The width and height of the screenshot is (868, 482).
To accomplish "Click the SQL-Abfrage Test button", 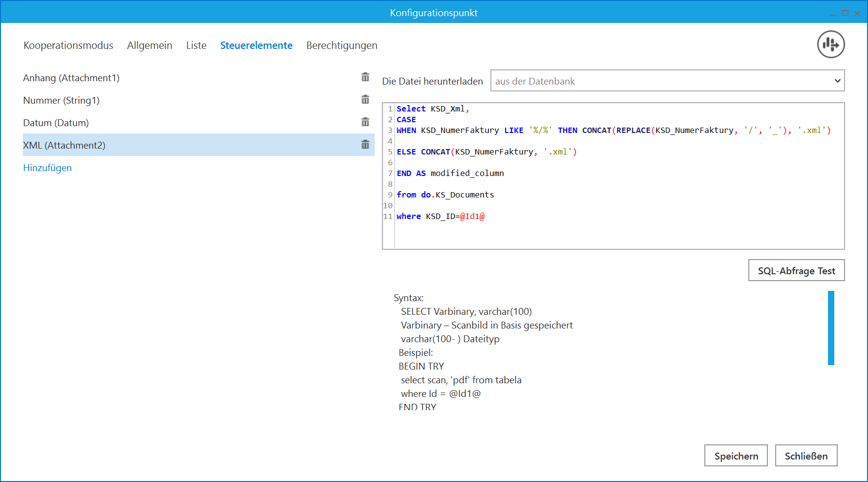I will (x=796, y=270).
